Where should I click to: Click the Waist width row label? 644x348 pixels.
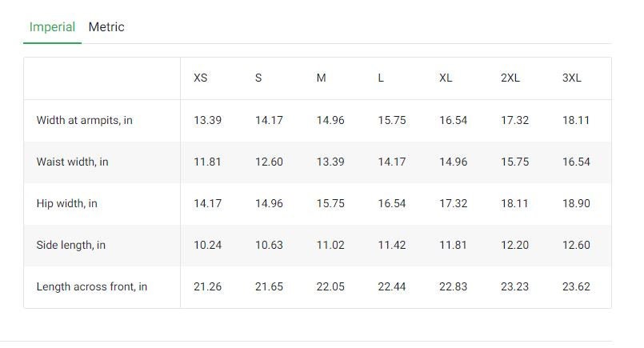(x=72, y=162)
